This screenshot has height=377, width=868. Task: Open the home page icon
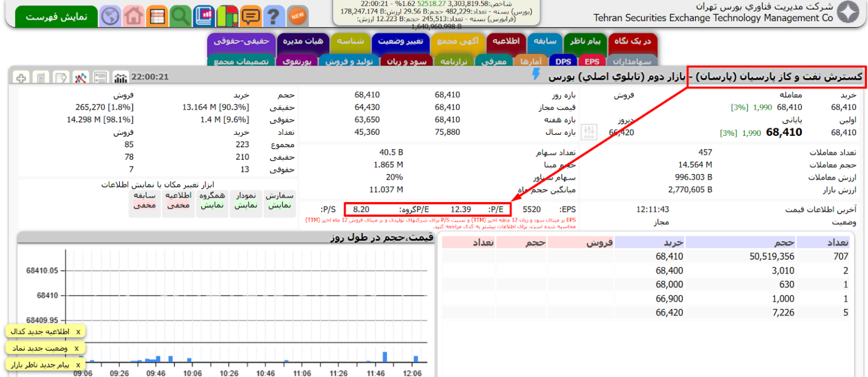tap(133, 16)
